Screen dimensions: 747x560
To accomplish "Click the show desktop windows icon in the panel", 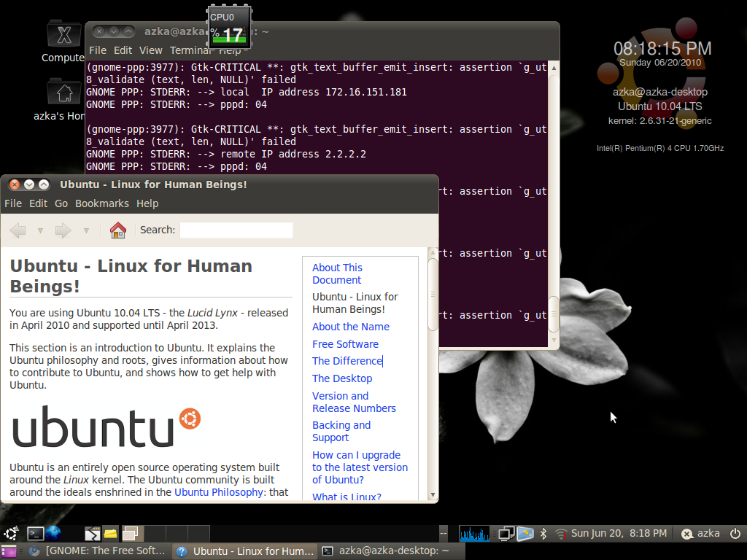I will pyautogui.click(x=130, y=533).
